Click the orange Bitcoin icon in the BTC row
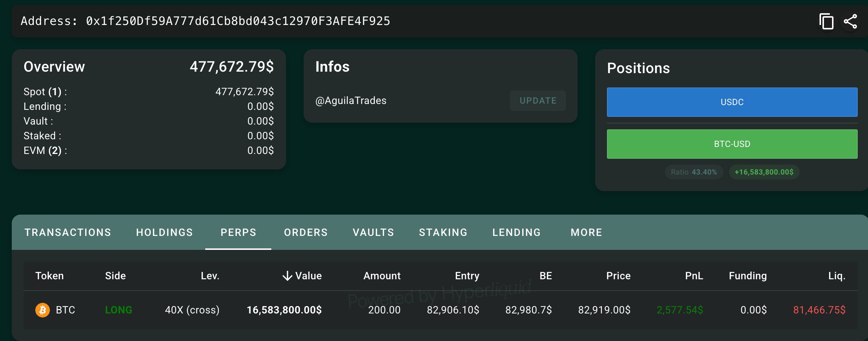This screenshot has height=341, width=868. tap(43, 310)
